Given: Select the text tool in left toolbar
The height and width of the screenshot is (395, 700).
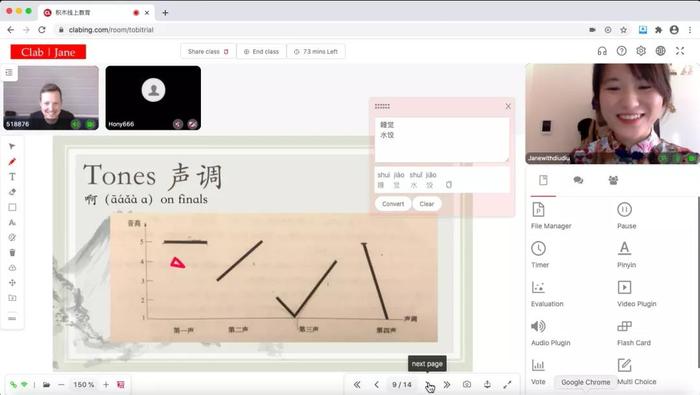Looking at the screenshot, I should (12, 177).
